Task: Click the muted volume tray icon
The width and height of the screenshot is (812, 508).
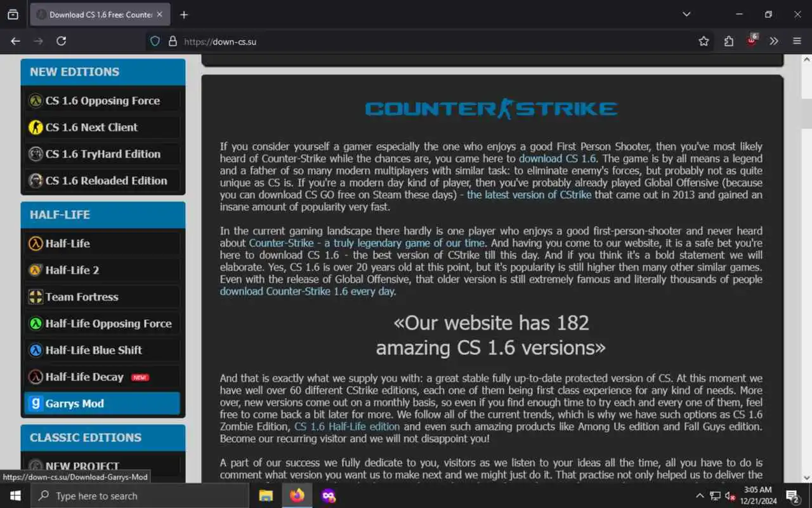Action: [x=730, y=496]
